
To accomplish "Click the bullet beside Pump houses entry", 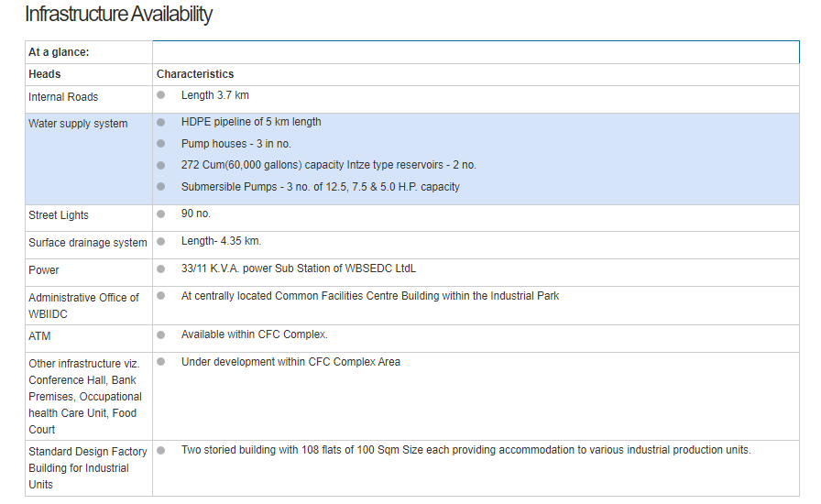I will tap(161, 144).
